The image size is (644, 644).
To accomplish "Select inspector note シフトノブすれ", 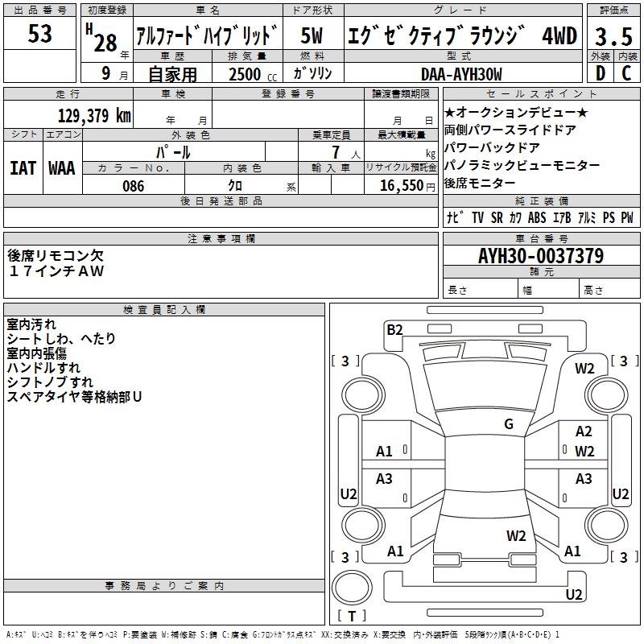I will (x=50, y=382).
